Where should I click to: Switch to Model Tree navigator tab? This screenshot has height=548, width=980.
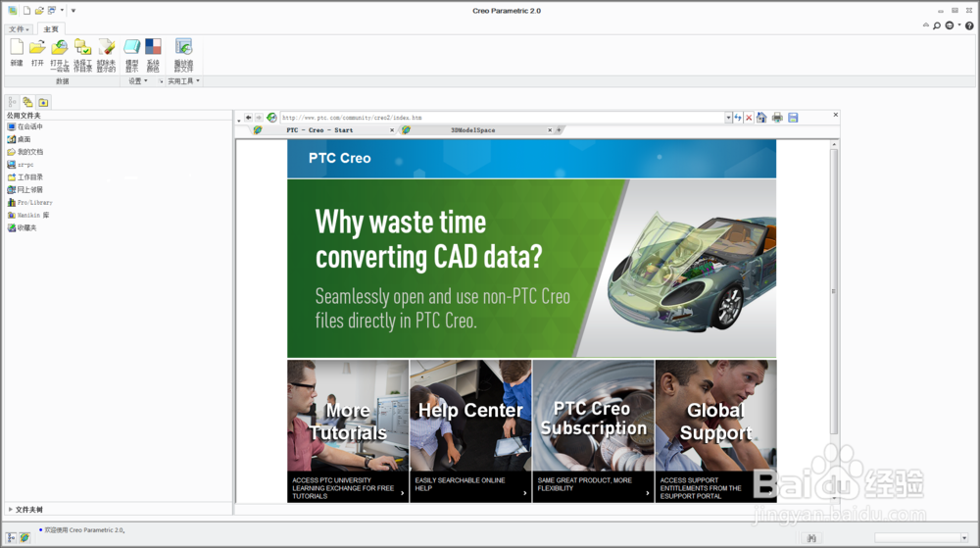pos(12,102)
